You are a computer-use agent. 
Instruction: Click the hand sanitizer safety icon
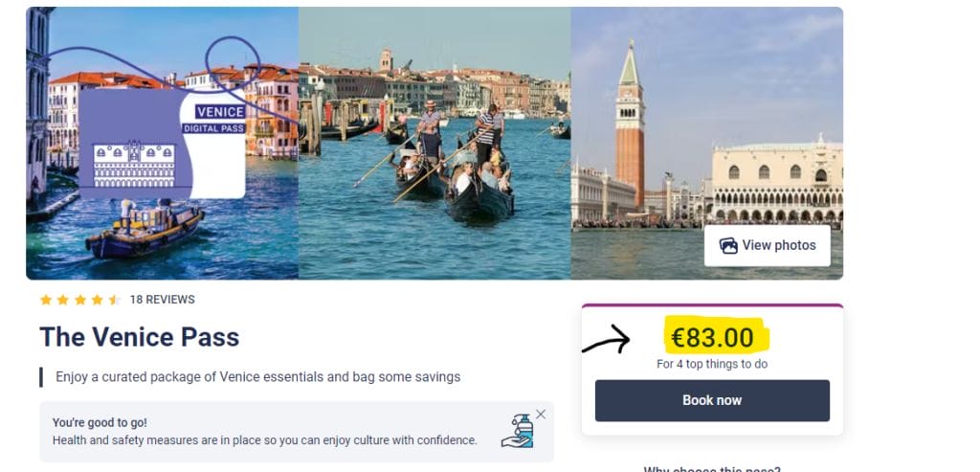click(518, 431)
